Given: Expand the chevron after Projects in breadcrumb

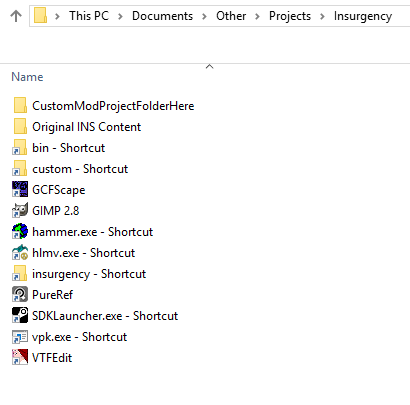Looking at the screenshot, I should 322,16.
